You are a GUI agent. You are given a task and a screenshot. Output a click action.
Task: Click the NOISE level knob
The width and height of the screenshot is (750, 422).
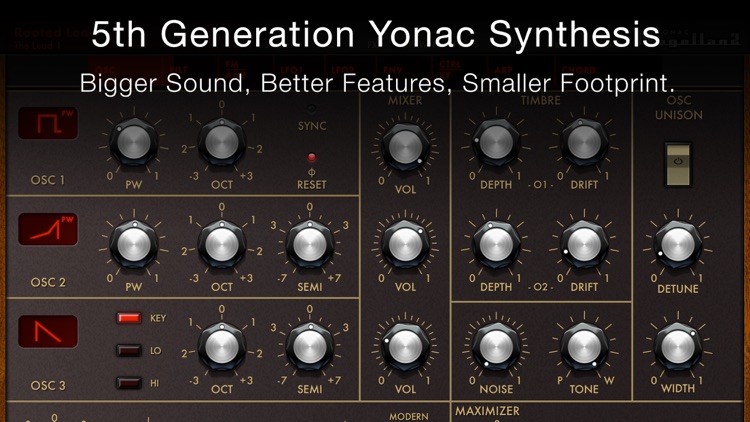(x=496, y=347)
